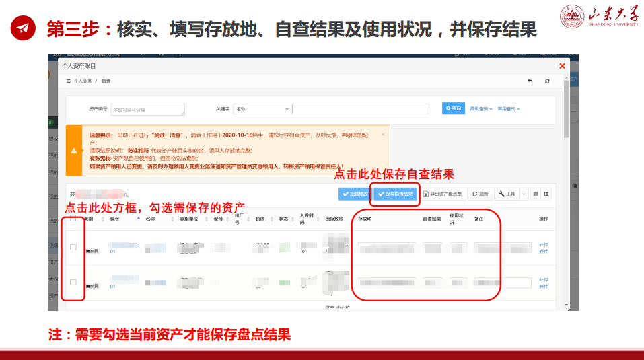Click 导出资产盘点单 export button

tap(443, 194)
